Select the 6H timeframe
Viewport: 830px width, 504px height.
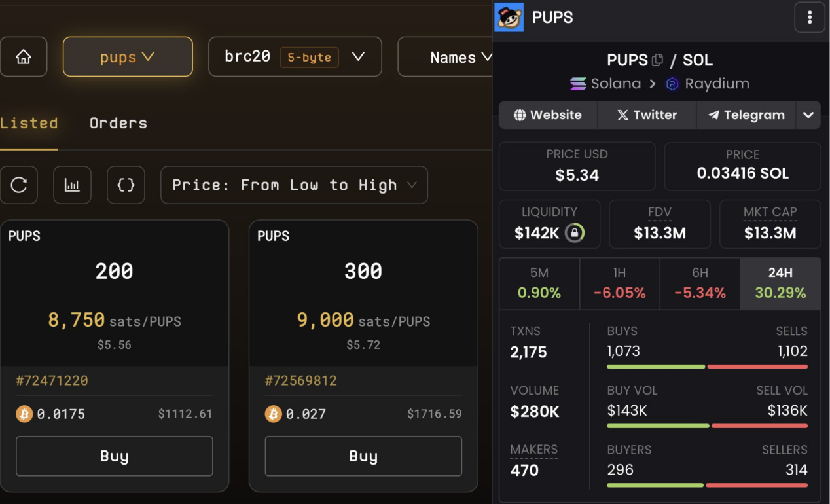pos(700,283)
